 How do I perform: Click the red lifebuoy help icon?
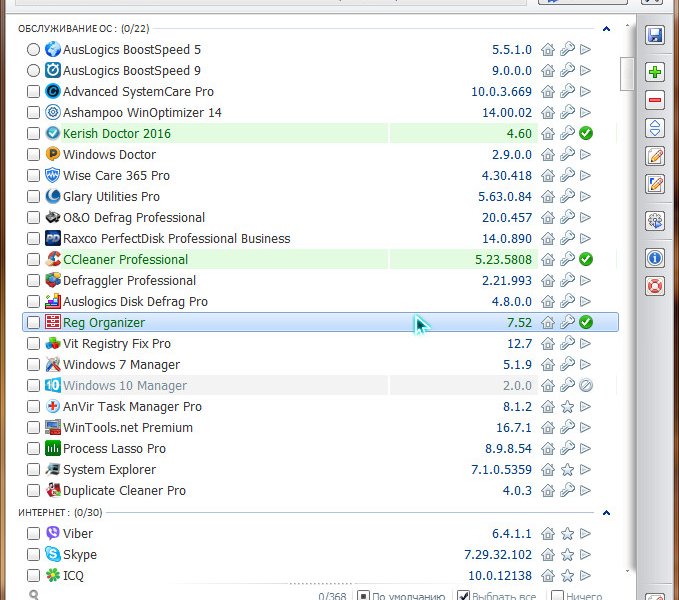[x=655, y=286]
